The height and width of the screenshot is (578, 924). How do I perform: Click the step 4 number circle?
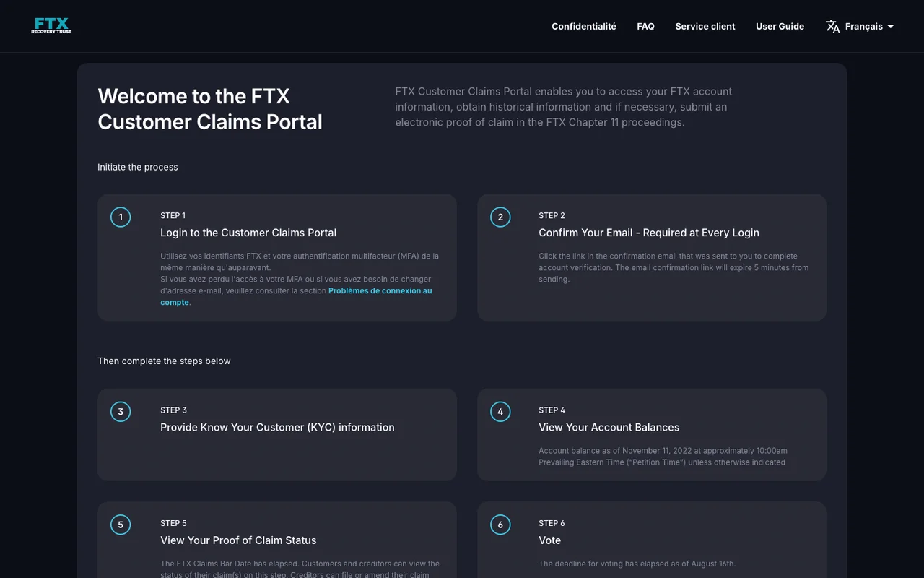click(x=500, y=412)
